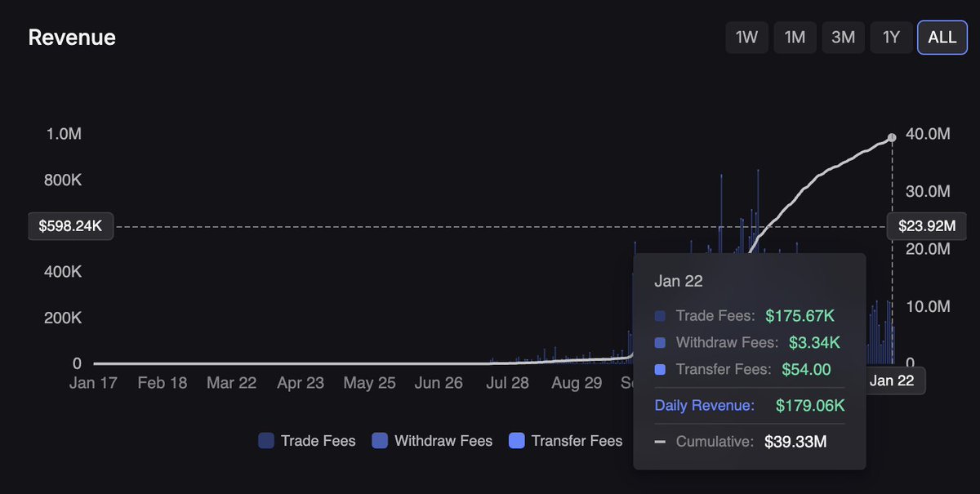Click the 400K left axis label
980x494 pixels.
click(62, 272)
